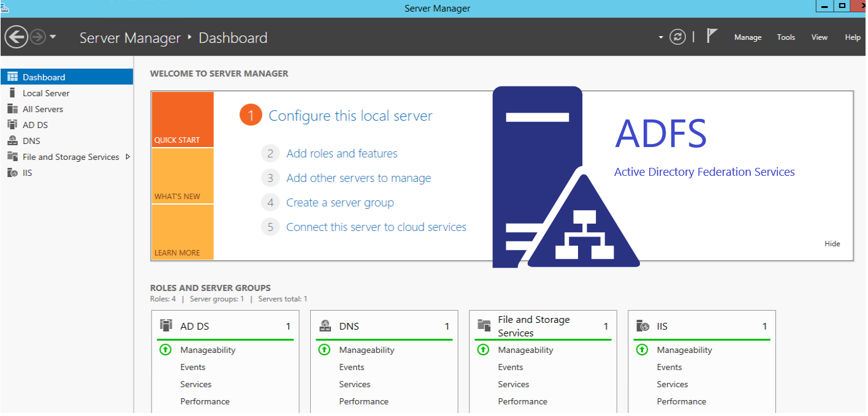Click the DNS role tile icon
The width and height of the screenshot is (868, 416).
pos(325,326)
